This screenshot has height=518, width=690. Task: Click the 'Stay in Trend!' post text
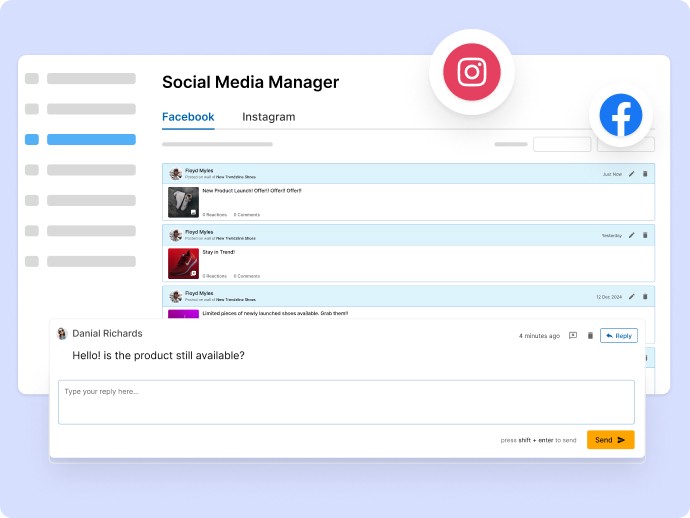(219, 252)
